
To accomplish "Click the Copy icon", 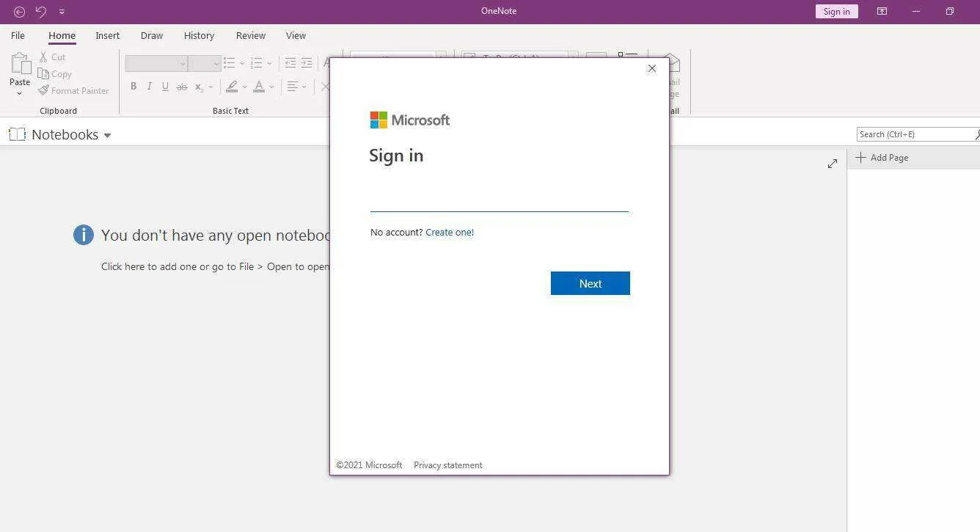I will point(43,74).
